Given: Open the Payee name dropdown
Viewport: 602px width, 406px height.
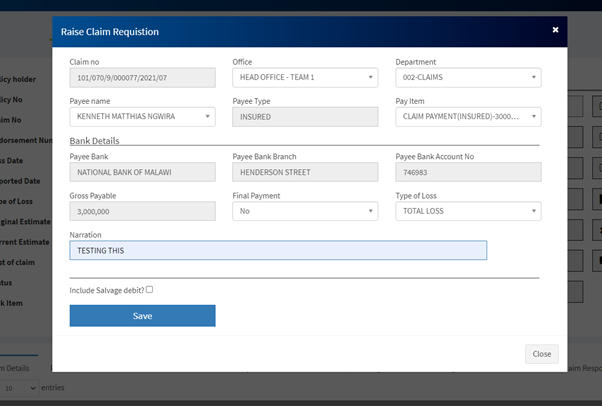Looking at the screenshot, I should (142, 117).
